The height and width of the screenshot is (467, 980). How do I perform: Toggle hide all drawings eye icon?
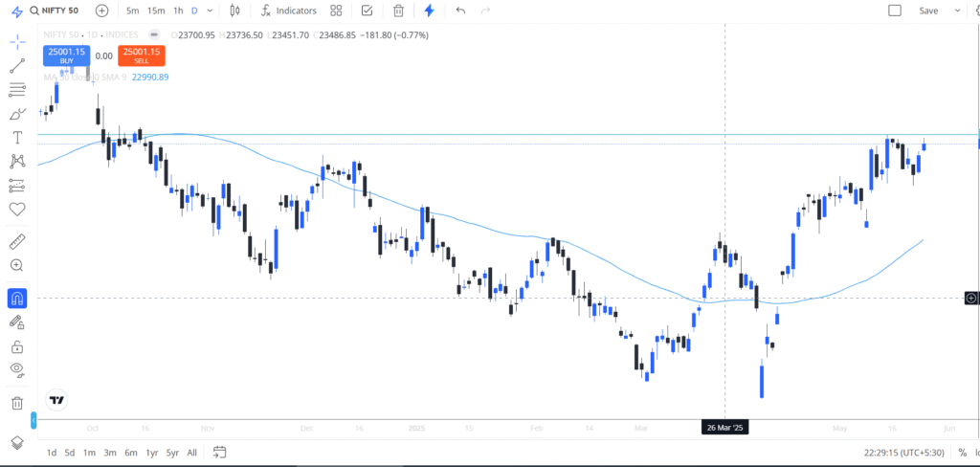(x=17, y=369)
